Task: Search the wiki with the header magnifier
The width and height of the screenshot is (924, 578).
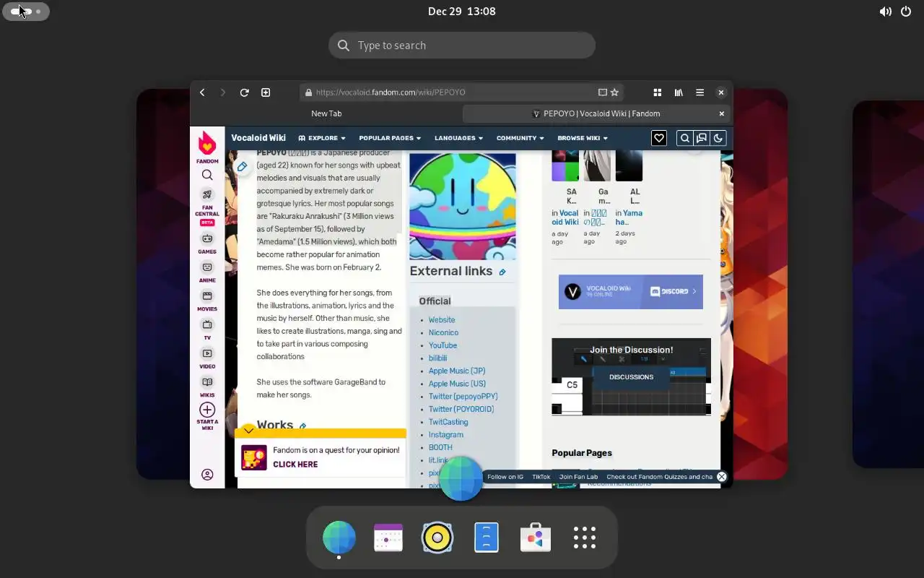Action: [684, 138]
